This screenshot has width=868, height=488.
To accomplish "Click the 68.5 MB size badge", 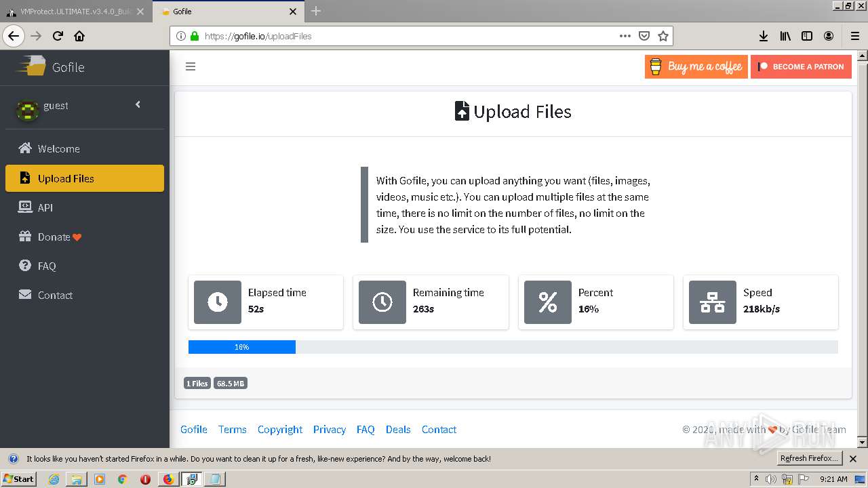I will tap(231, 384).
